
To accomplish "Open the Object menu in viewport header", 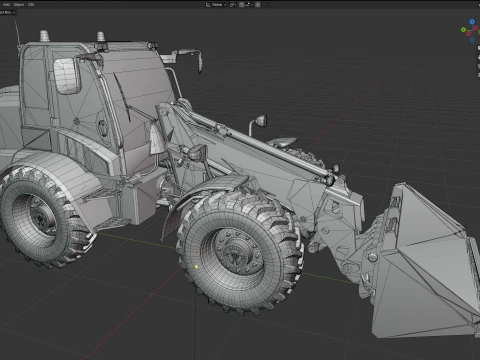I will [x=19, y=5].
